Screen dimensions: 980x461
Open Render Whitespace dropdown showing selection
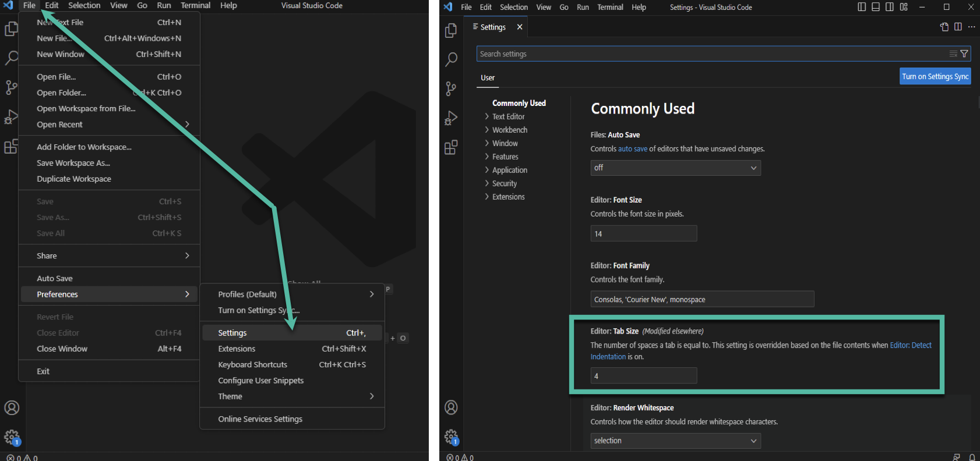point(675,441)
